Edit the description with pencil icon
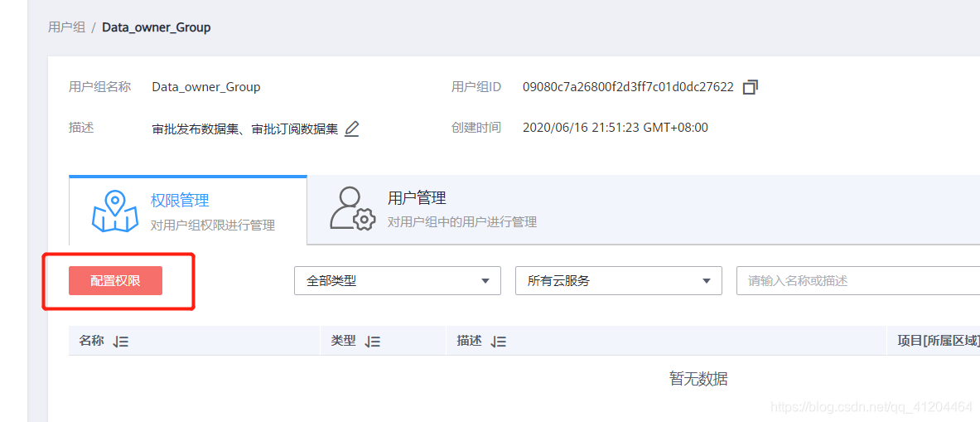This screenshot has height=422, width=980. point(352,129)
